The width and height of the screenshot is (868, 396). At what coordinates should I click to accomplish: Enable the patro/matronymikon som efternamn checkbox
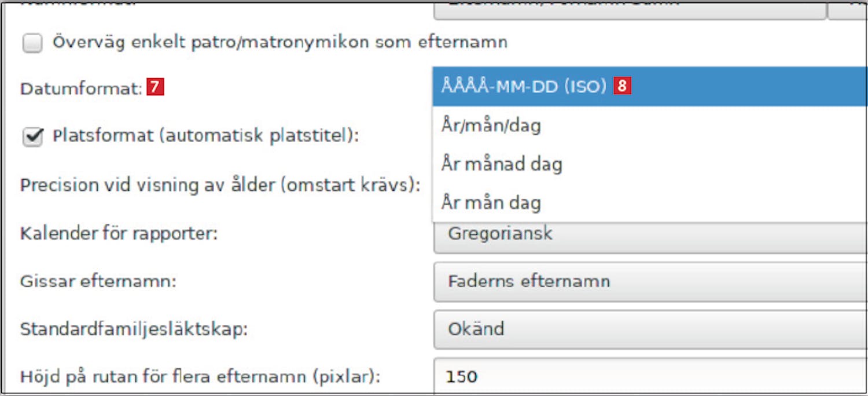pos(32,43)
